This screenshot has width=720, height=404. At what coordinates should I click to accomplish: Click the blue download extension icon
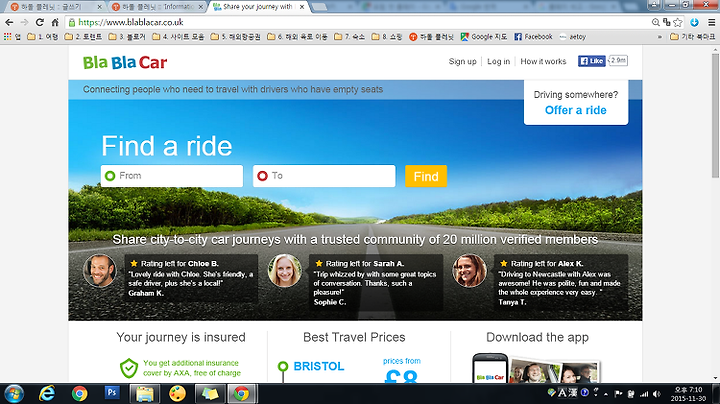click(694, 22)
